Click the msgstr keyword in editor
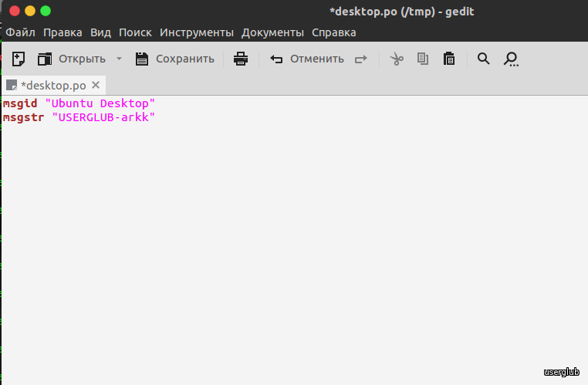This screenshot has height=385, width=588. point(23,117)
